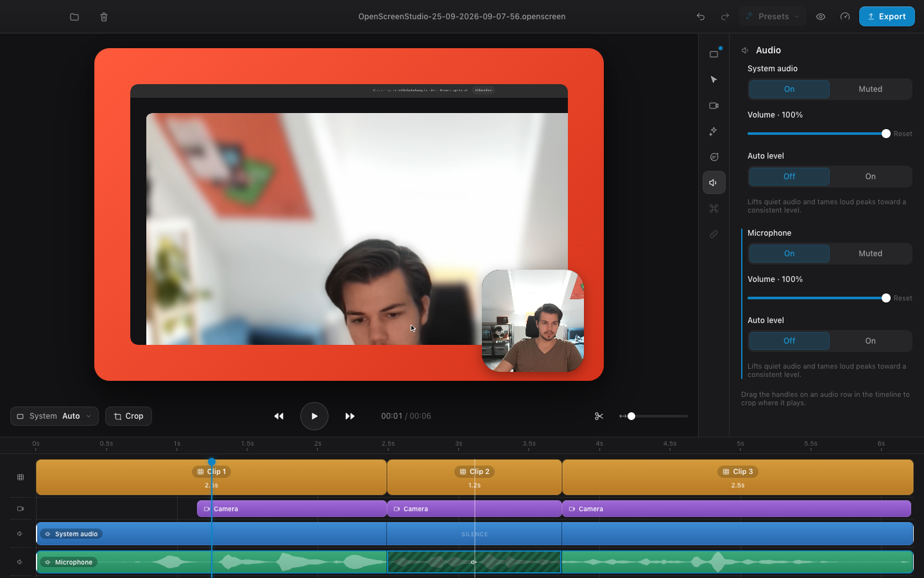Viewport: 924px width, 578px height.
Task: Click the System audio volume slider
Action: [x=819, y=134]
